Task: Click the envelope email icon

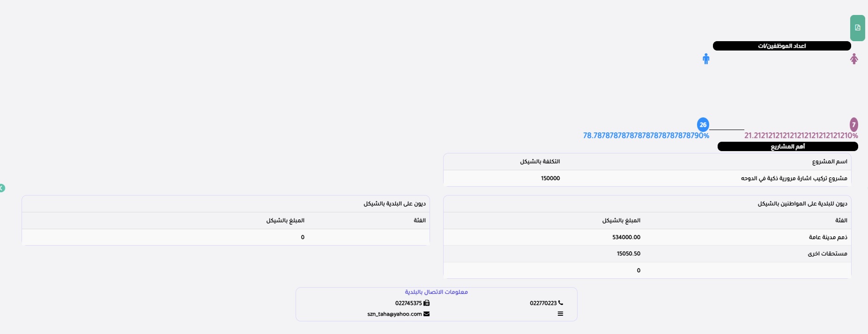Action: (x=426, y=314)
